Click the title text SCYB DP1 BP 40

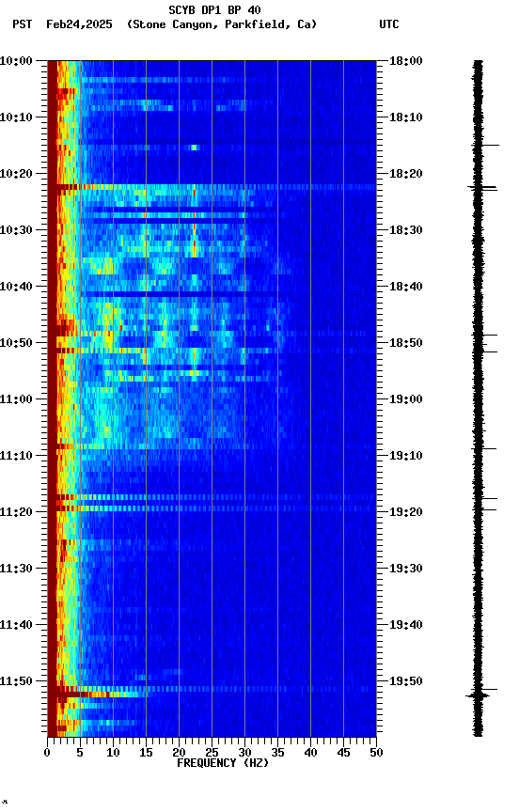(x=214, y=9)
